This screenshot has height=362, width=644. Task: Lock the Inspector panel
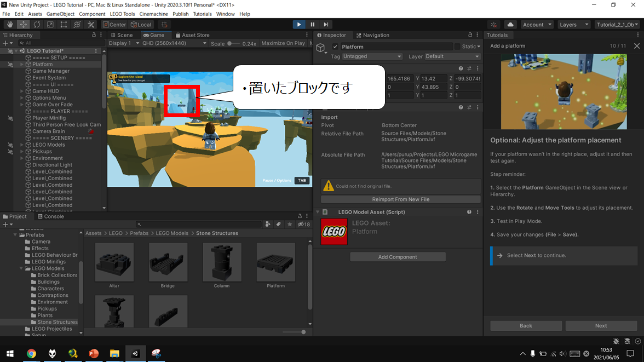pyautogui.click(x=470, y=35)
